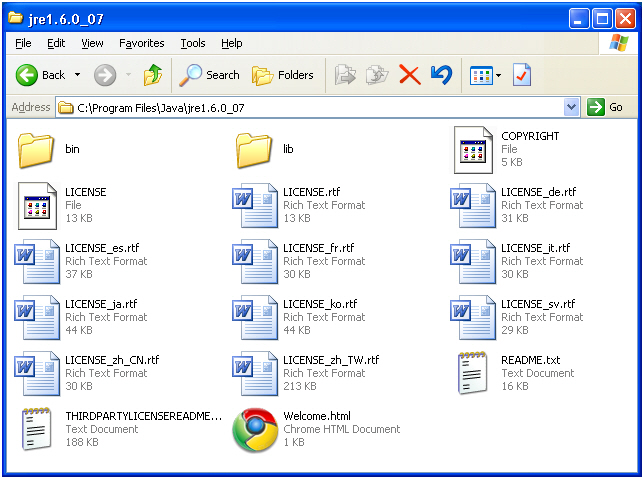
Task: Select the COPYRIGHT file icon
Action: coord(472,149)
